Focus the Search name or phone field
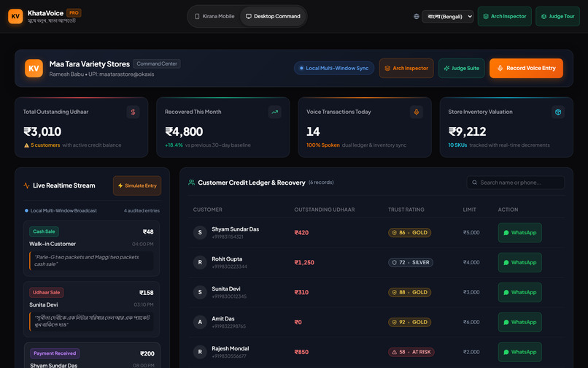This screenshot has height=368, width=588. (516, 183)
